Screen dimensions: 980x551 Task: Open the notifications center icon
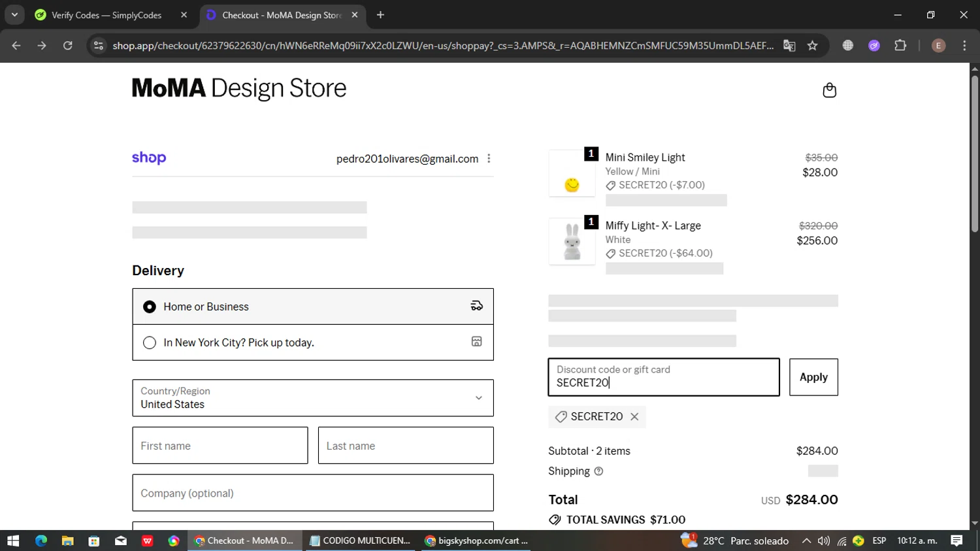[x=957, y=541]
